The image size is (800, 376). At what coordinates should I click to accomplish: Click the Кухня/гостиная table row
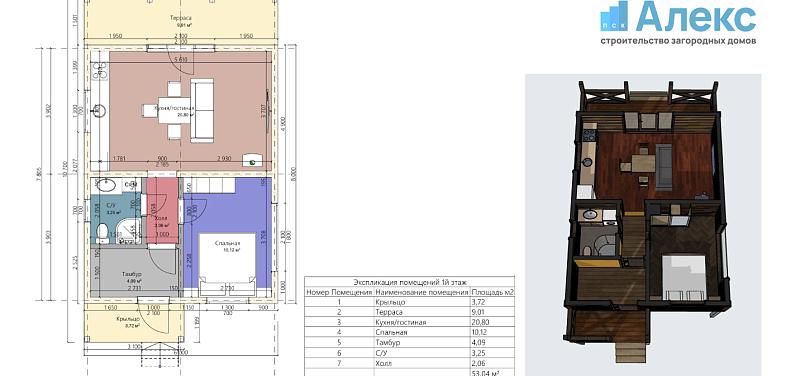pyautogui.click(x=409, y=322)
